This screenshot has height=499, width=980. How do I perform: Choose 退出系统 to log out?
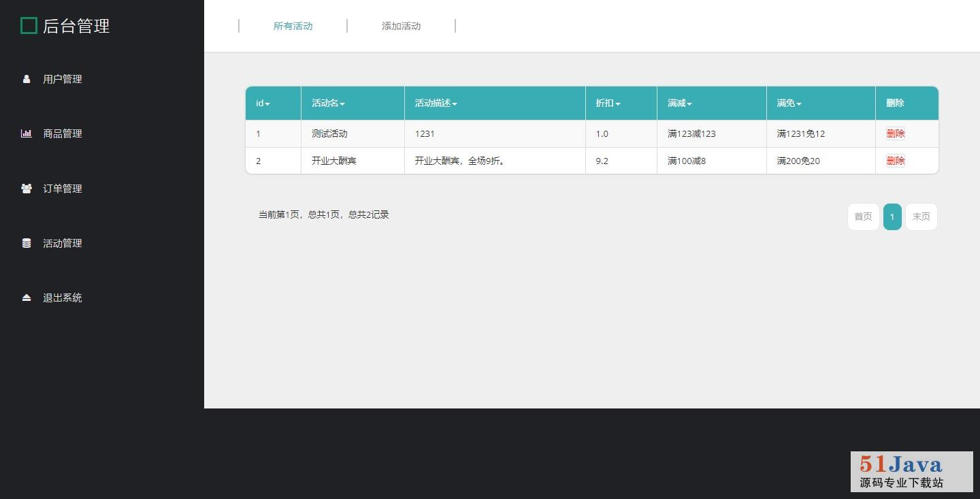(63, 297)
